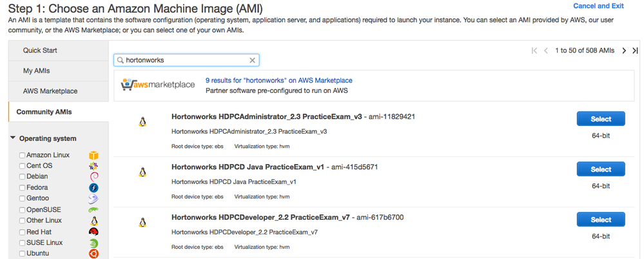Enable the Amazon Linux filter checkbox
The height and width of the screenshot is (259, 644).
[23, 156]
